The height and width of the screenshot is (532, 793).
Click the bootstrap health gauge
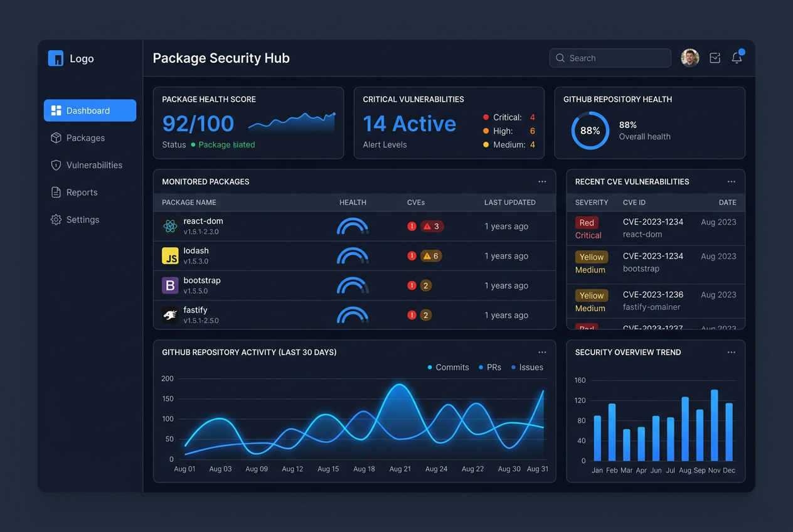[x=353, y=285]
